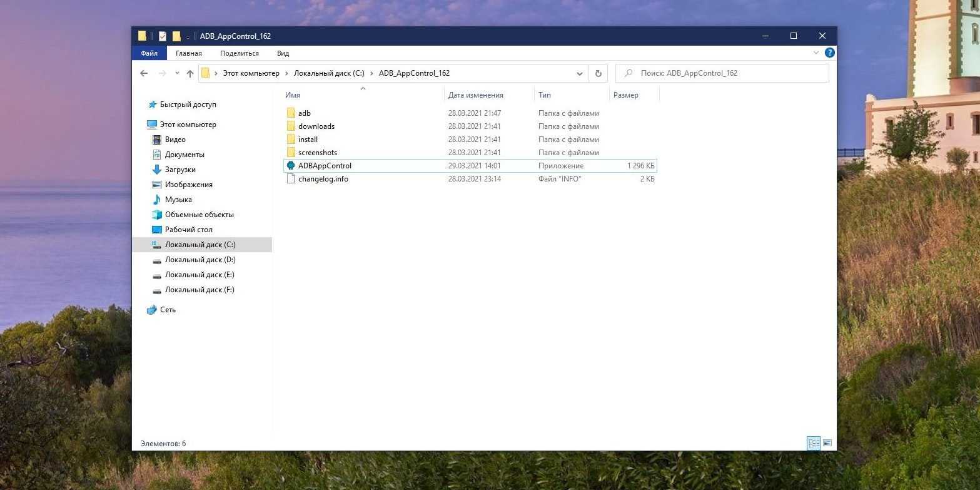Open recent locations dropdown arrow
980x490 pixels.
point(177,74)
